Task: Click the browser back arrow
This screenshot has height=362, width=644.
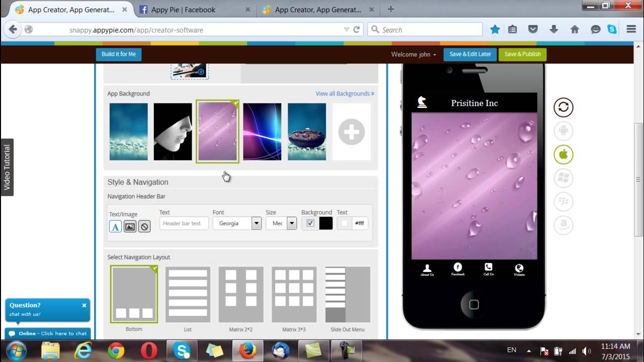Action: point(13,30)
